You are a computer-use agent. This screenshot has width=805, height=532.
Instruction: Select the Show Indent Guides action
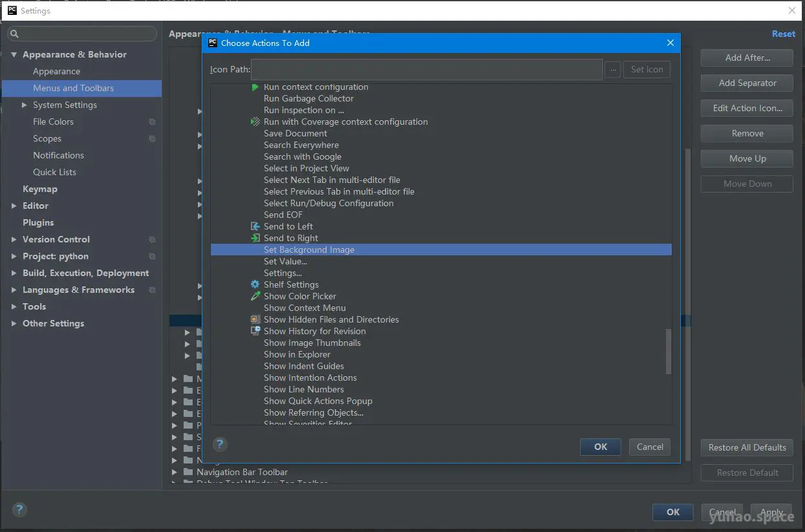coord(304,366)
